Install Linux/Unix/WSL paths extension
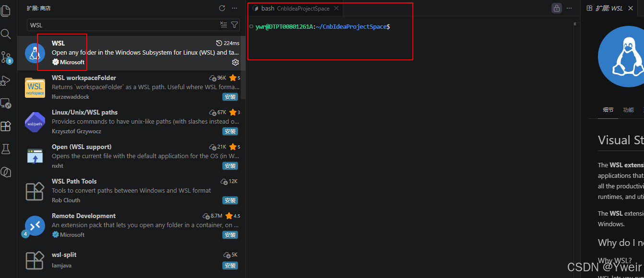 (230, 131)
